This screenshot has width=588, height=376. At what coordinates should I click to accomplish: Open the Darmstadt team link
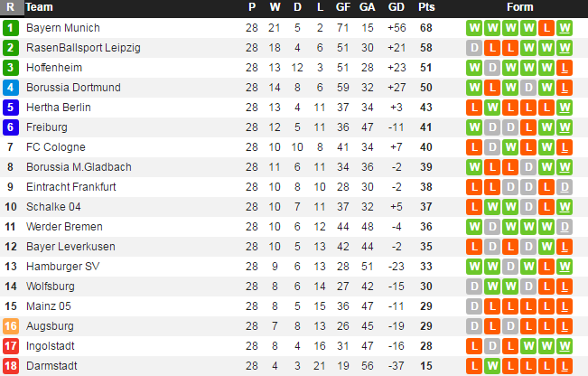point(51,365)
